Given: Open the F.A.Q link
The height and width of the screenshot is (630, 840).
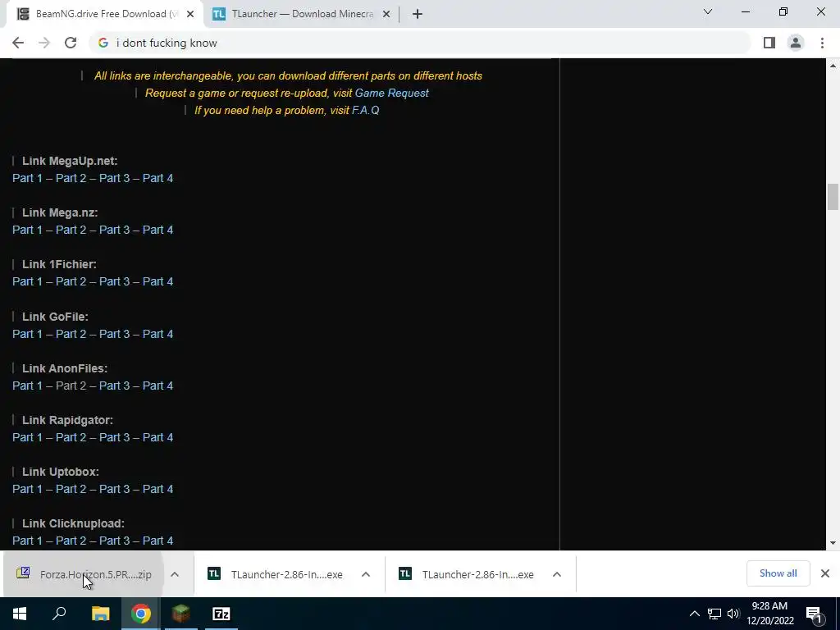Looking at the screenshot, I should (365, 110).
